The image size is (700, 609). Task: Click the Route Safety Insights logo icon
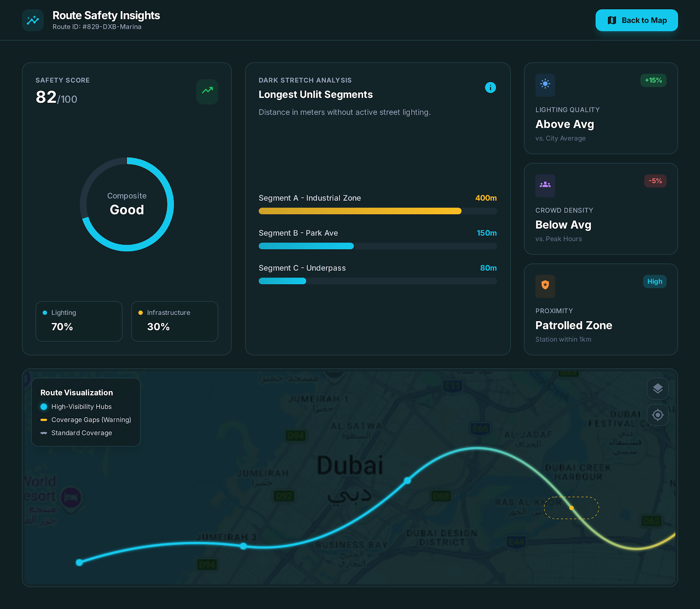[33, 20]
